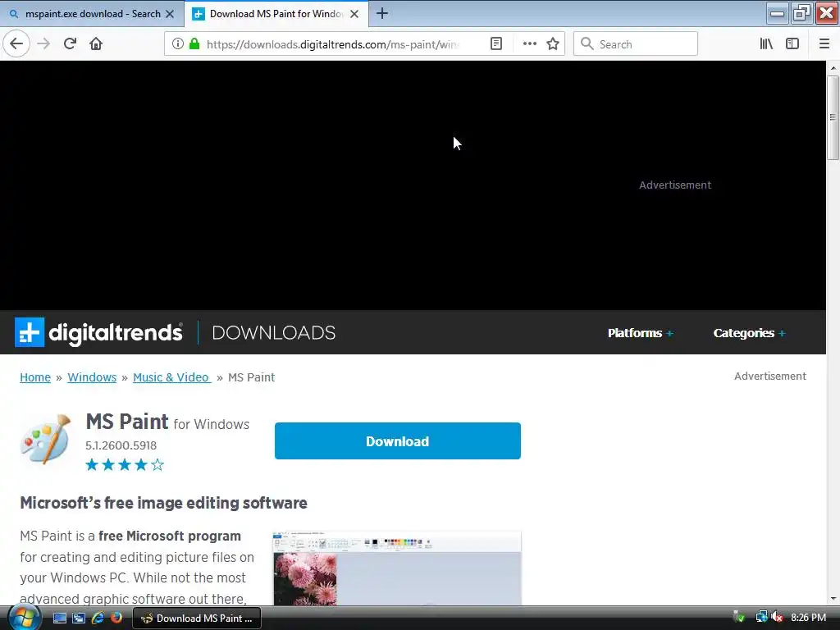Open a new browser tab
840x630 pixels.
point(382,13)
